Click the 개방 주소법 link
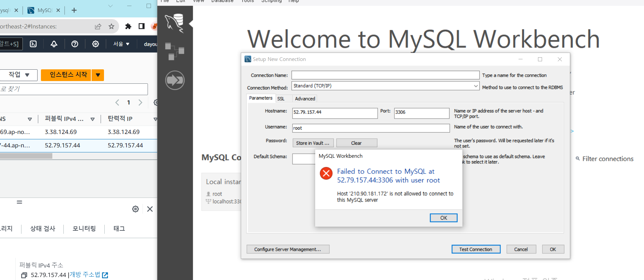The height and width of the screenshot is (280, 644). click(85, 275)
